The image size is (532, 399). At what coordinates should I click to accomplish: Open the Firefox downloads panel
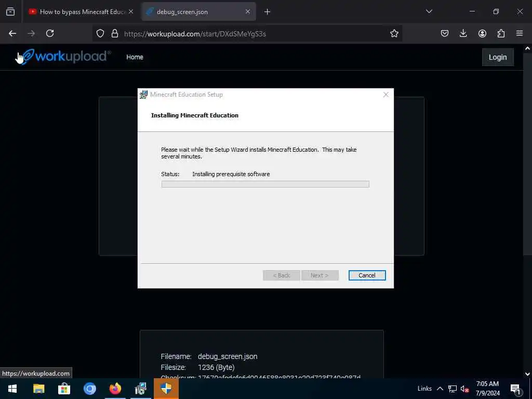[x=463, y=34]
